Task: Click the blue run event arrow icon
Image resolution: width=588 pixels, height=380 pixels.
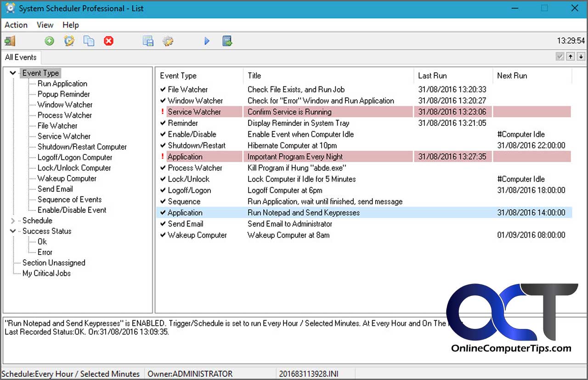Action: click(x=207, y=41)
